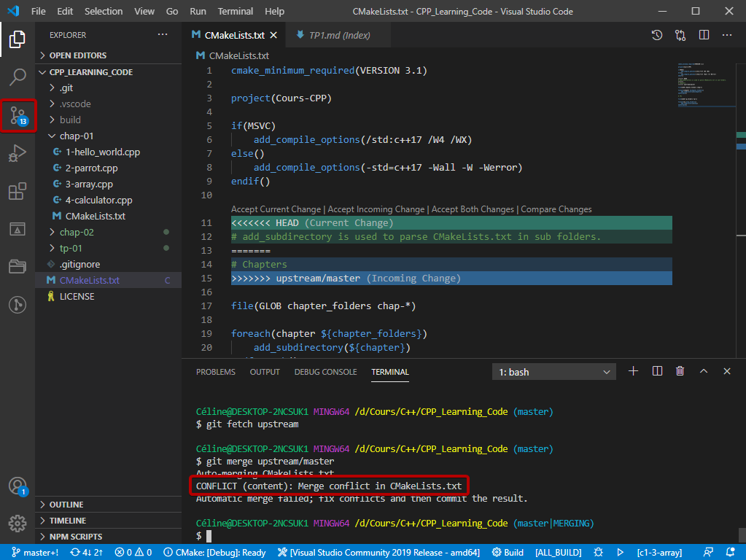
Task: Close the CMakeLists.txt editor tab
Action: [x=273, y=35]
